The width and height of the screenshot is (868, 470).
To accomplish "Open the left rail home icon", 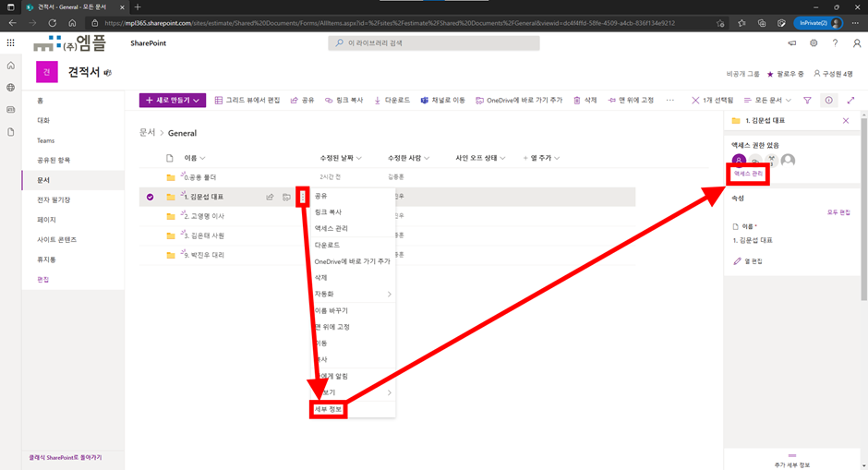I will pos(10,66).
